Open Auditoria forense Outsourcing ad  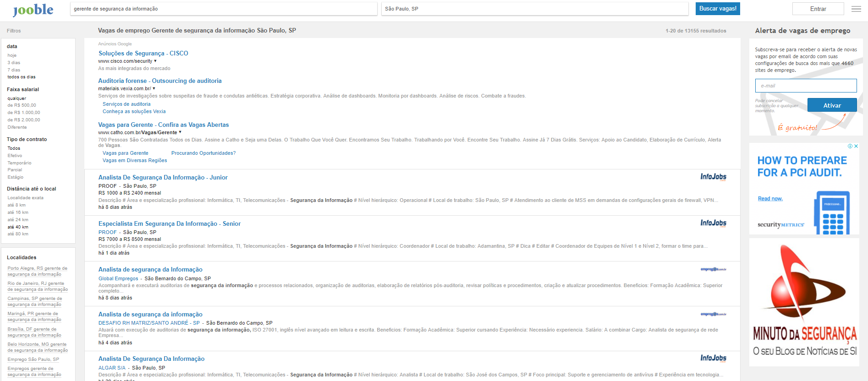tap(160, 81)
